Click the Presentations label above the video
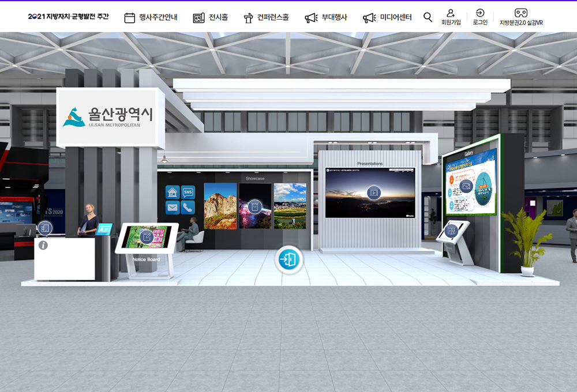This screenshot has height=392, width=577. coord(370,164)
